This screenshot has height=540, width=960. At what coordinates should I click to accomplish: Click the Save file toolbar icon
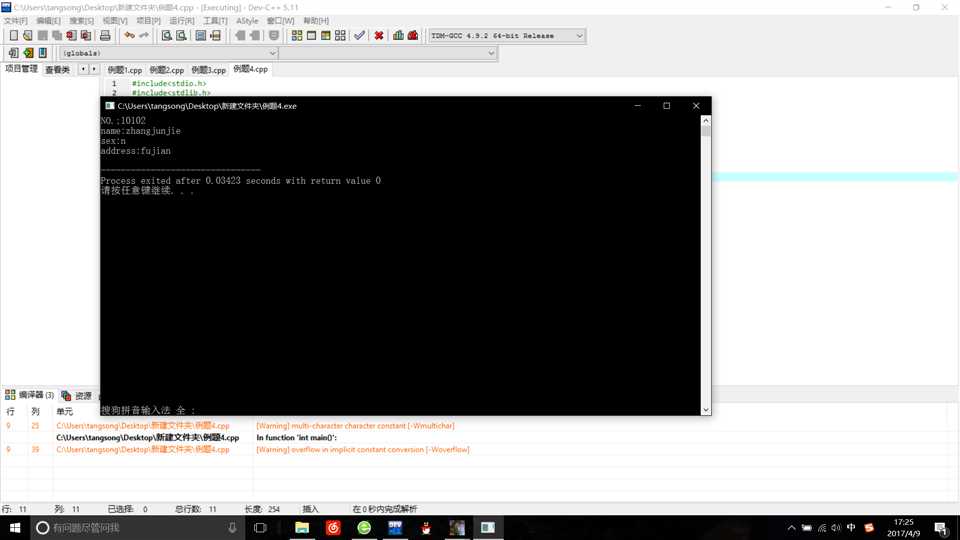[x=42, y=36]
